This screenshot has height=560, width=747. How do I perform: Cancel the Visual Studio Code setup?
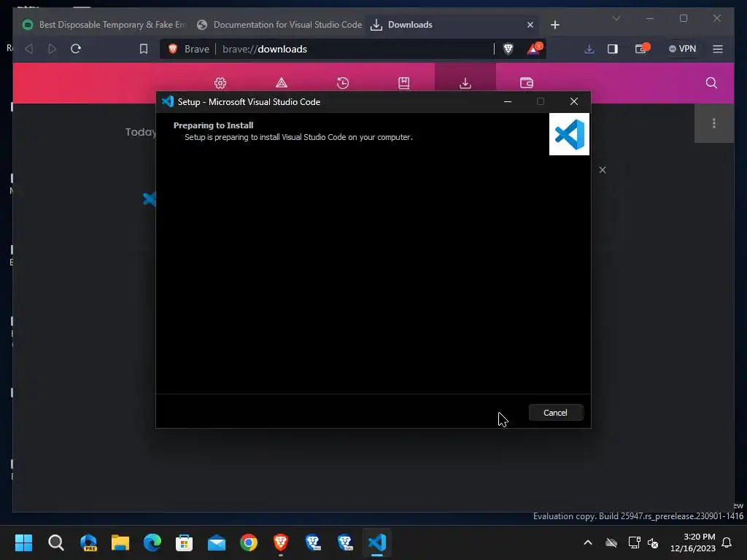point(555,413)
